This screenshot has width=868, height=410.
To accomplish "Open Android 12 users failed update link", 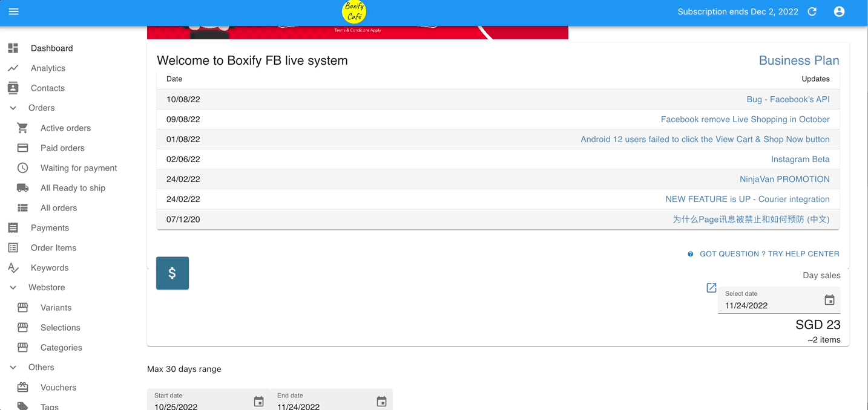I will pos(705,139).
